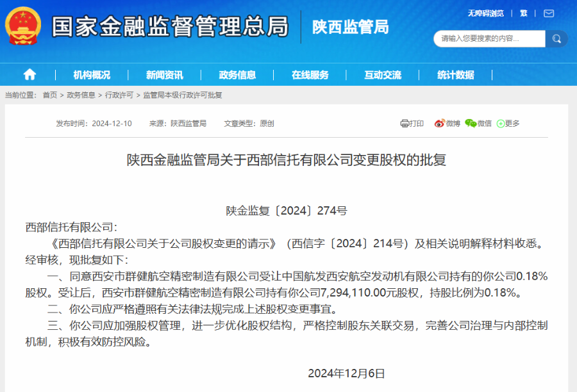This screenshot has height=392, width=577.
Task: Open the 新闻资讯 menu
Action: 164,75
